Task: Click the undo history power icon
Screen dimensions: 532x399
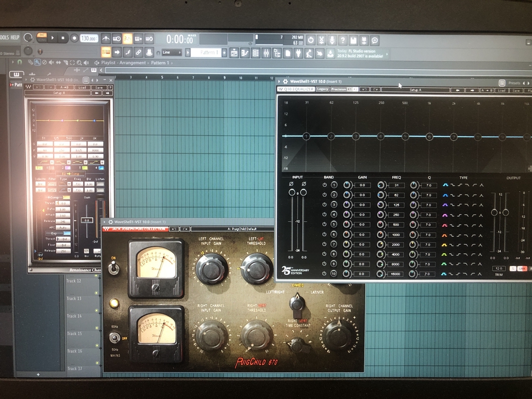Action: point(310,40)
